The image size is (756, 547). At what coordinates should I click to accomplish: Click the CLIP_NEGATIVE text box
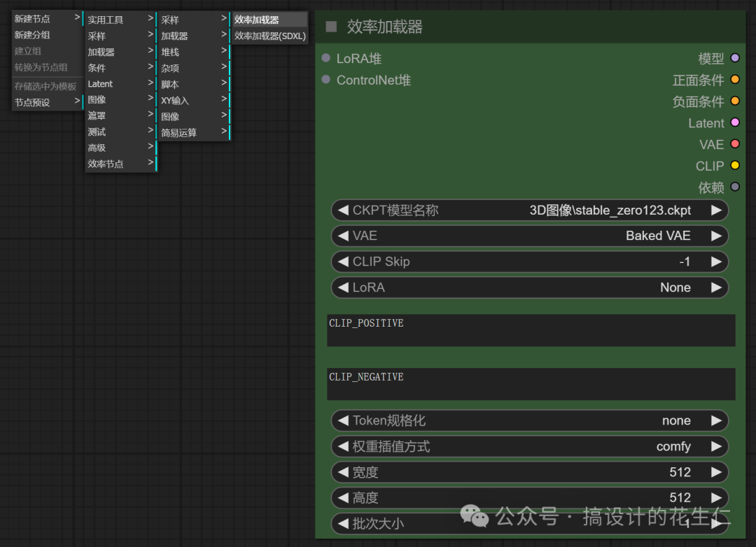click(x=531, y=384)
